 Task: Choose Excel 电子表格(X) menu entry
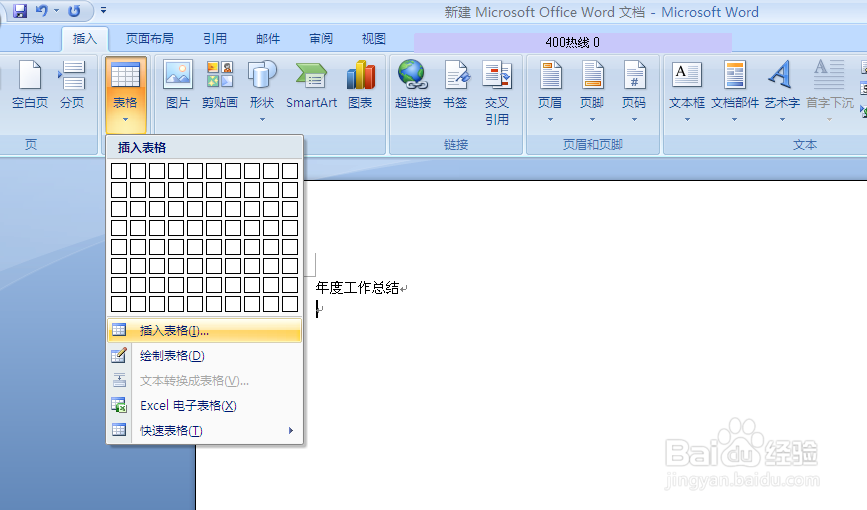pos(205,405)
